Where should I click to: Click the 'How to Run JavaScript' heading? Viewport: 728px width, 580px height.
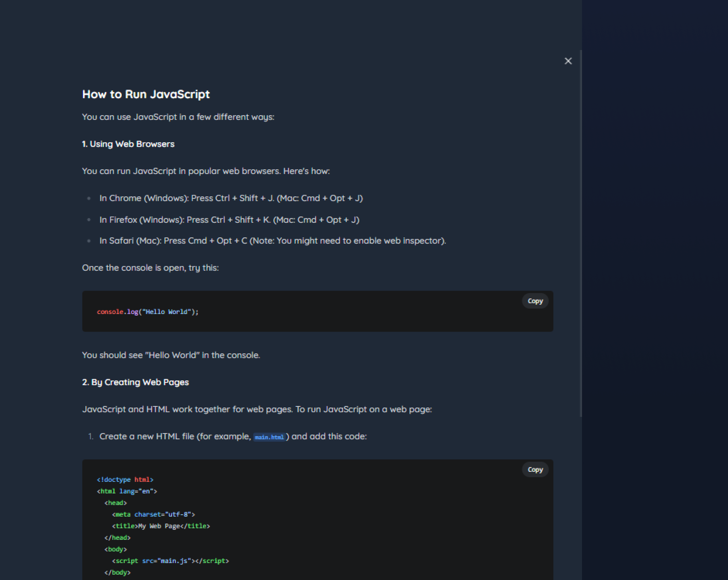tap(146, 94)
